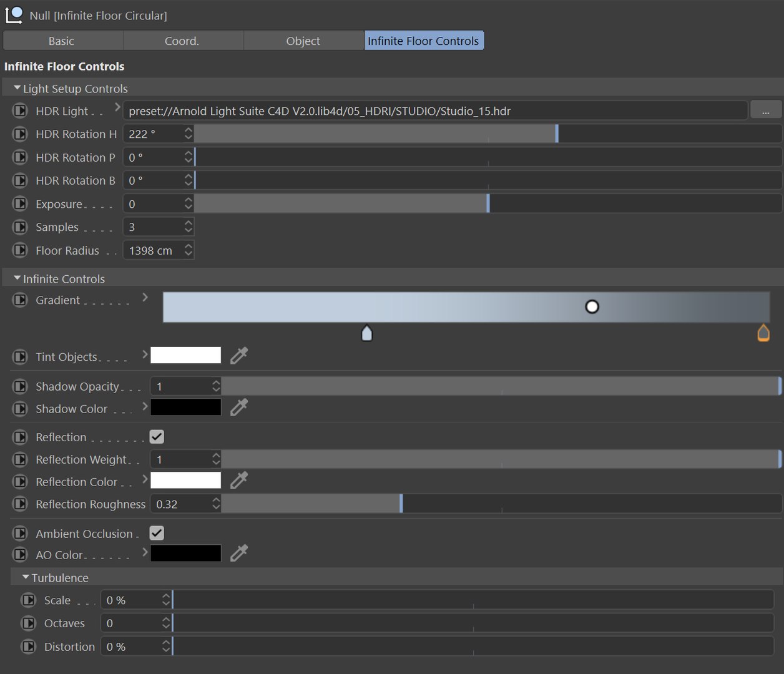
Task: Disable the Reflection checkbox
Action: pos(157,437)
